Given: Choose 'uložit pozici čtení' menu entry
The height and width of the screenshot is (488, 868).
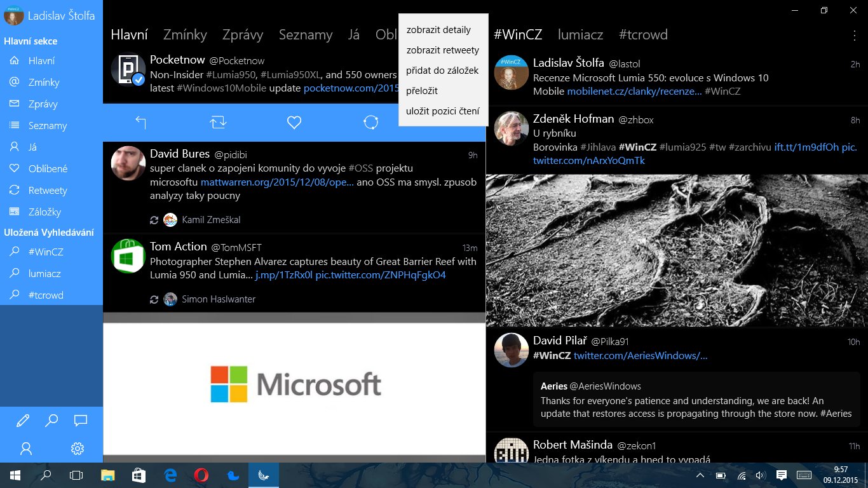Looking at the screenshot, I should coord(443,111).
